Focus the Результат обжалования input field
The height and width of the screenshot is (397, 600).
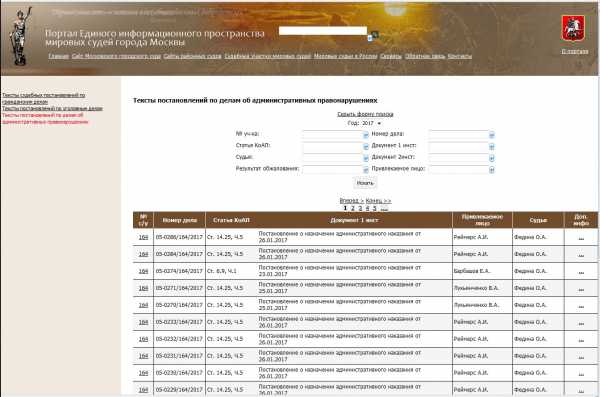tap(332, 169)
